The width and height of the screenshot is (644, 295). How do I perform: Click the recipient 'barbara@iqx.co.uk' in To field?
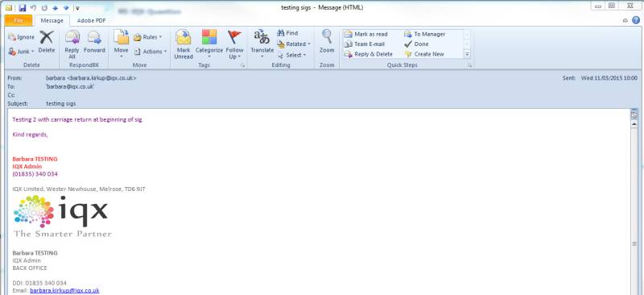click(70, 86)
